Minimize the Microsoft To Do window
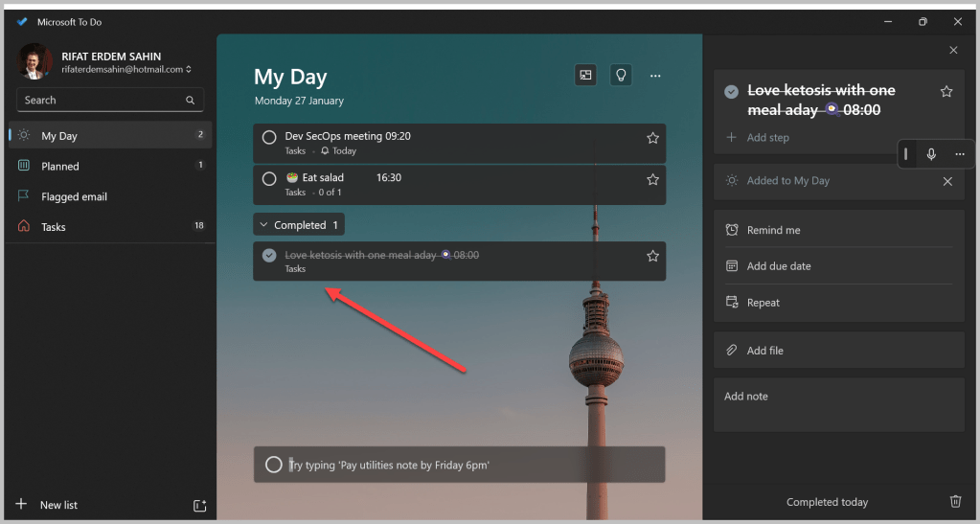This screenshot has height=524, width=980. click(887, 22)
